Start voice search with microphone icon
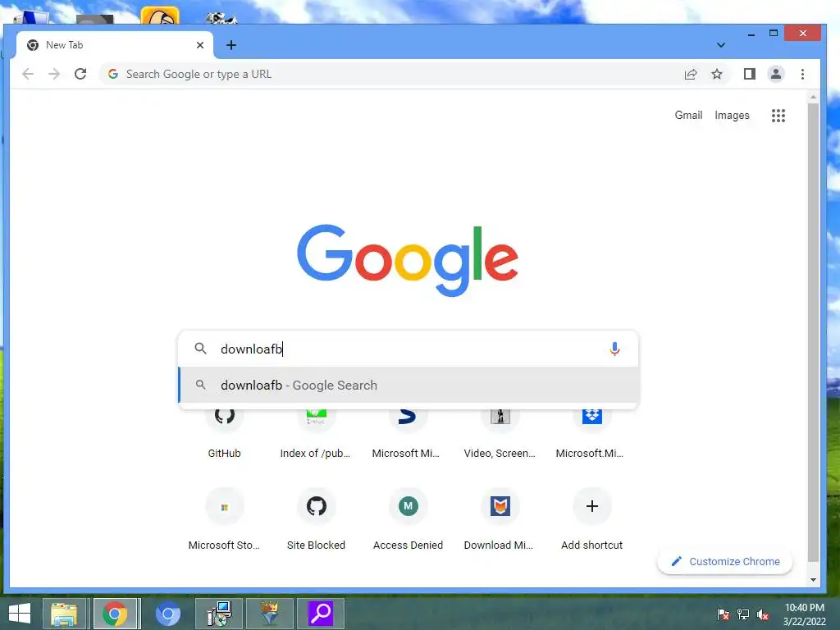The height and width of the screenshot is (630, 840). [x=614, y=349]
